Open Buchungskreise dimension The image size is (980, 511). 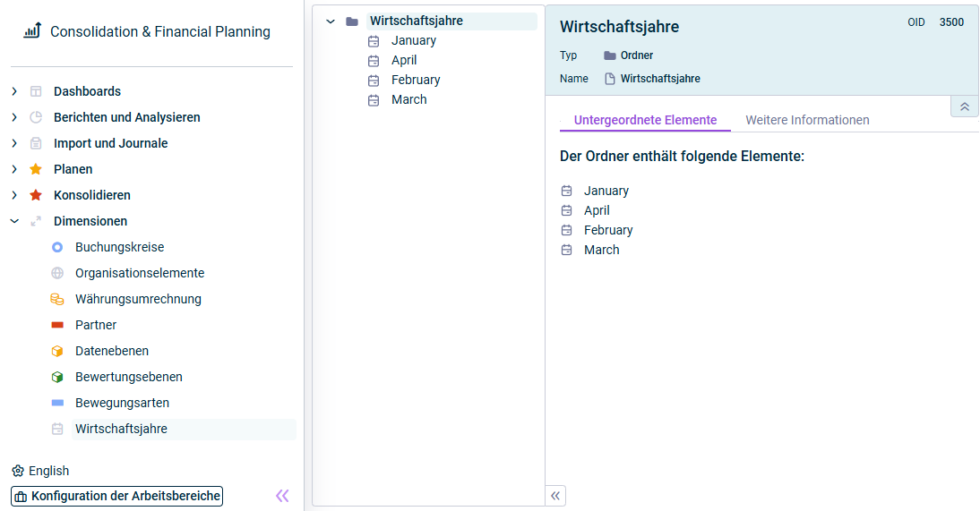coord(119,247)
